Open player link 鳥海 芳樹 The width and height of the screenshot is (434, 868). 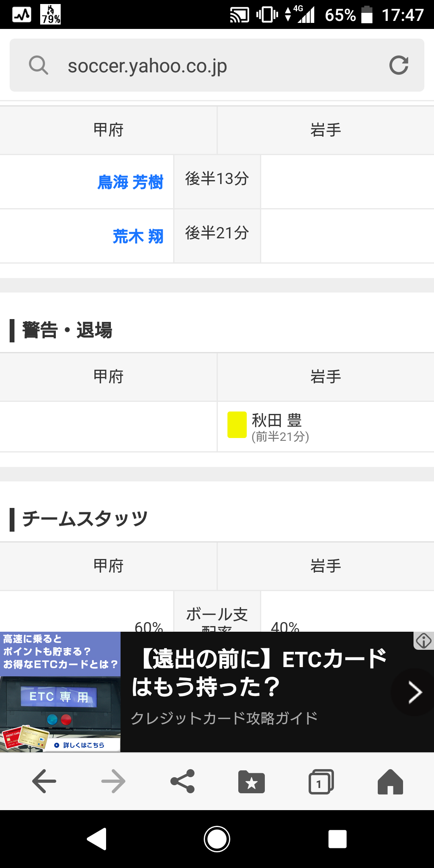(x=130, y=182)
